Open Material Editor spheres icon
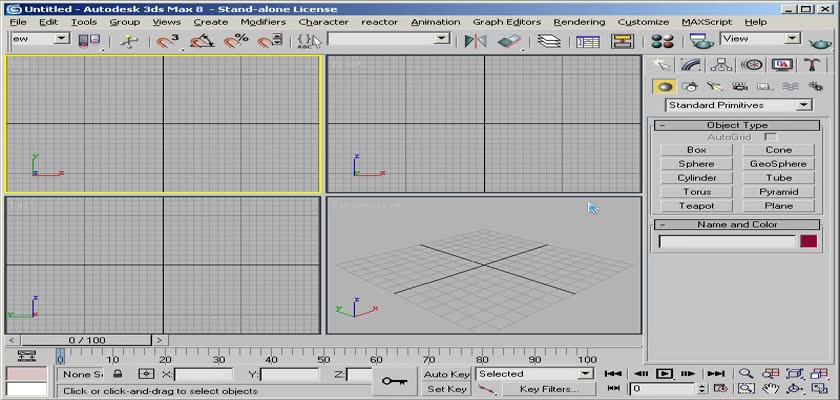The height and width of the screenshot is (400, 840). click(662, 41)
